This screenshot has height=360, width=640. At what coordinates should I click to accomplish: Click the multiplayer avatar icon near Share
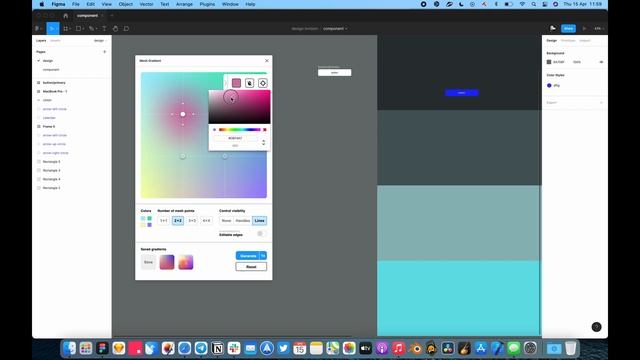pyautogui.click(x=553, y=29)
